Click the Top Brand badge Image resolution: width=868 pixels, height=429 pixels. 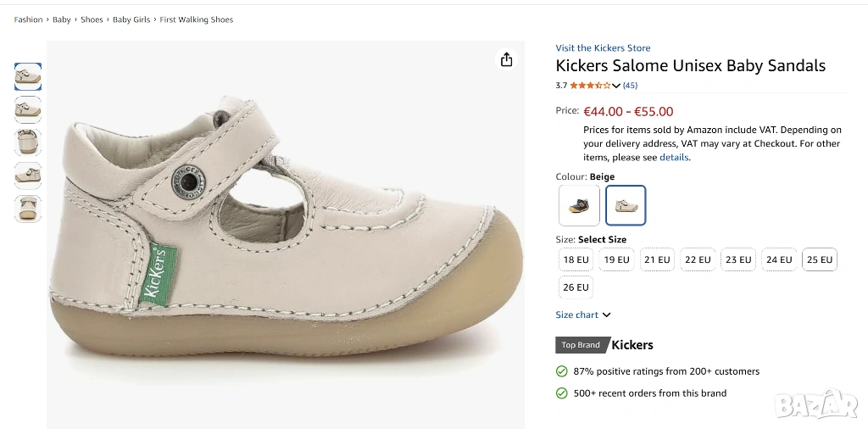coord(581,345)
